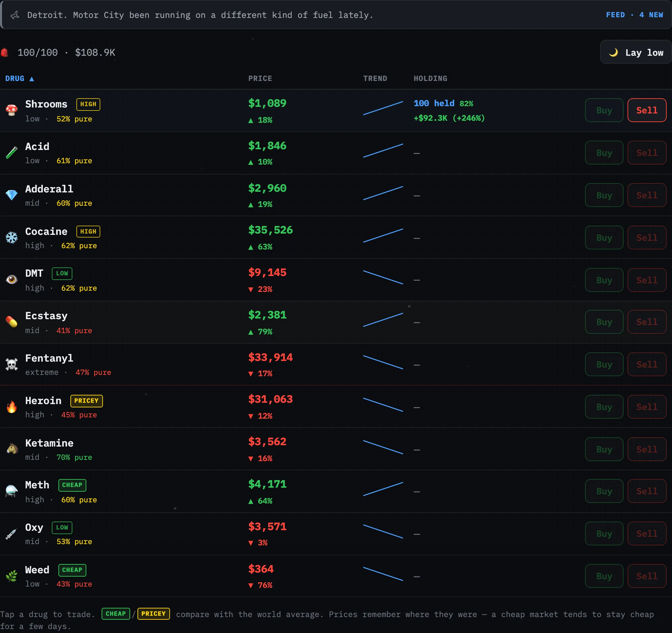Click Sell for Oxy
This screenshot has height=633, width=672.
coord(647,534)
